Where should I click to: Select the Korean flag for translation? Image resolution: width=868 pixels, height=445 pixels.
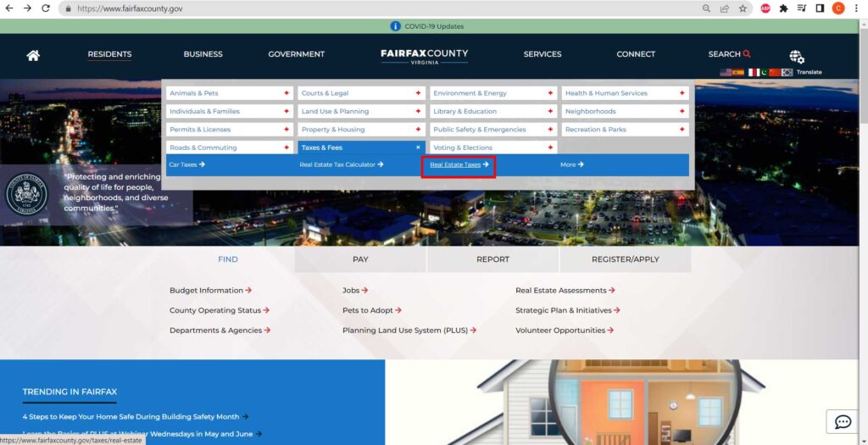coord(787,73)
